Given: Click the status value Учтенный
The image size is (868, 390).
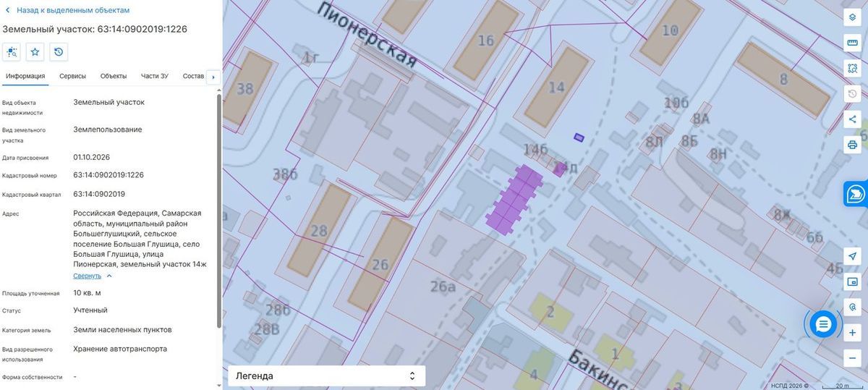Looking at the screenshot, I should 90,310.
